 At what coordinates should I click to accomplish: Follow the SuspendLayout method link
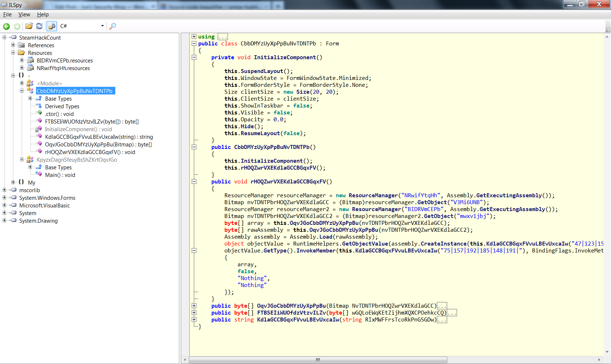point(262,71)
